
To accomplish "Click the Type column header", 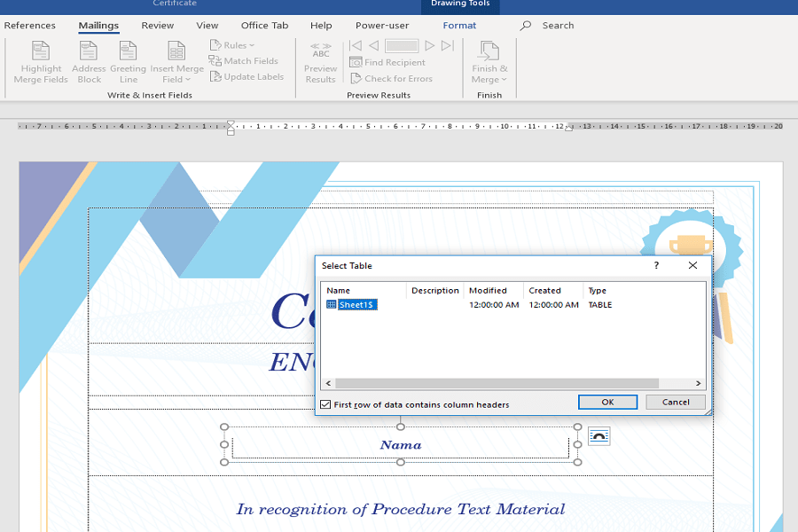I will coord(598,291).
